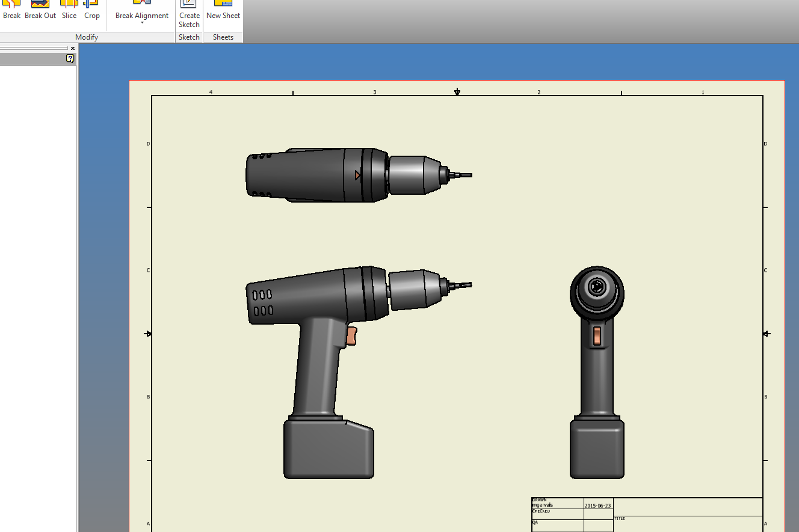Click the help question mark icon
Viewport: 799px width, 532px height.
tap(70, 58)
